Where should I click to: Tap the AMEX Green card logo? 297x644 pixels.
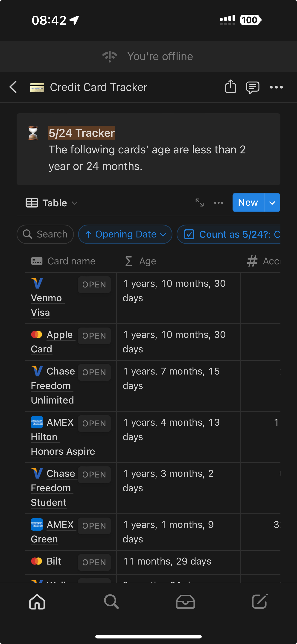point(37,524)
